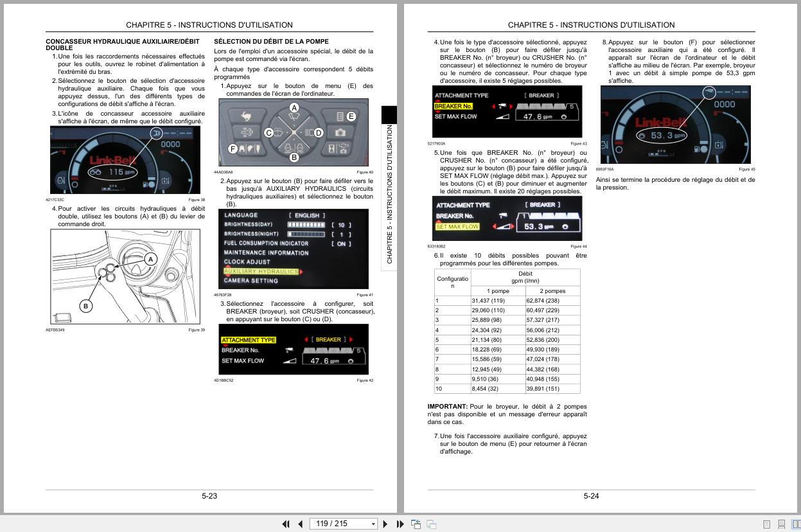This screenshot has width=801, height=532.
Task: Advance to the next page
Action: 385,524
